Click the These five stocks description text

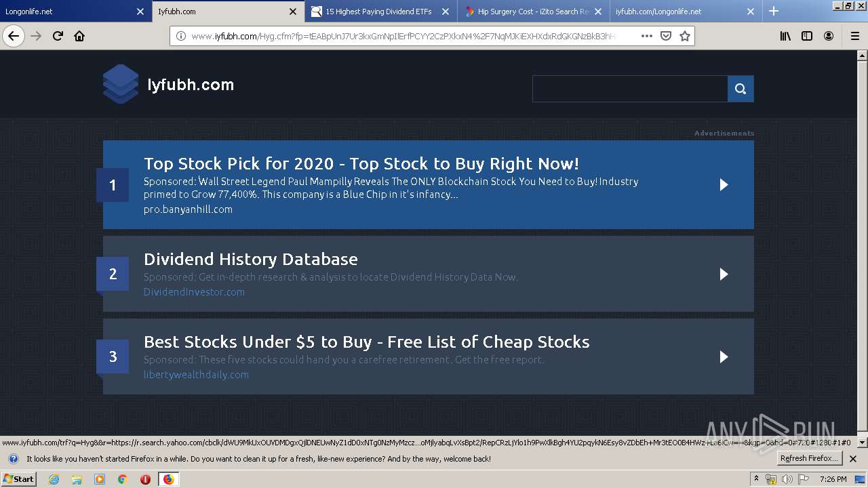[x=344, y=360]
